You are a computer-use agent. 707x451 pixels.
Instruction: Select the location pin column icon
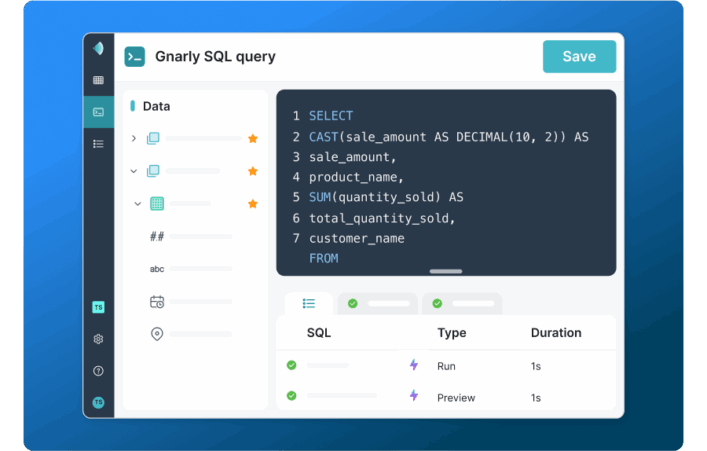point(157,334)
